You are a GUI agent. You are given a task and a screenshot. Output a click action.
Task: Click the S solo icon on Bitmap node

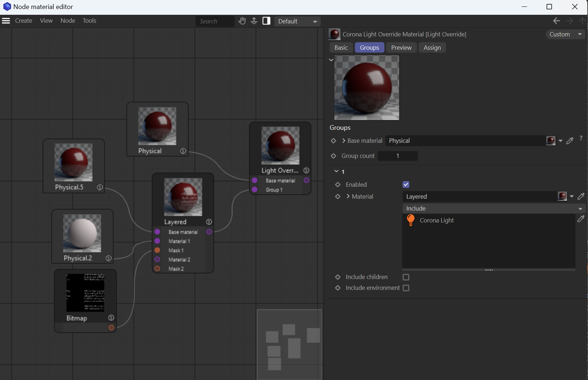pyautogui.click(x=111, y=318)
